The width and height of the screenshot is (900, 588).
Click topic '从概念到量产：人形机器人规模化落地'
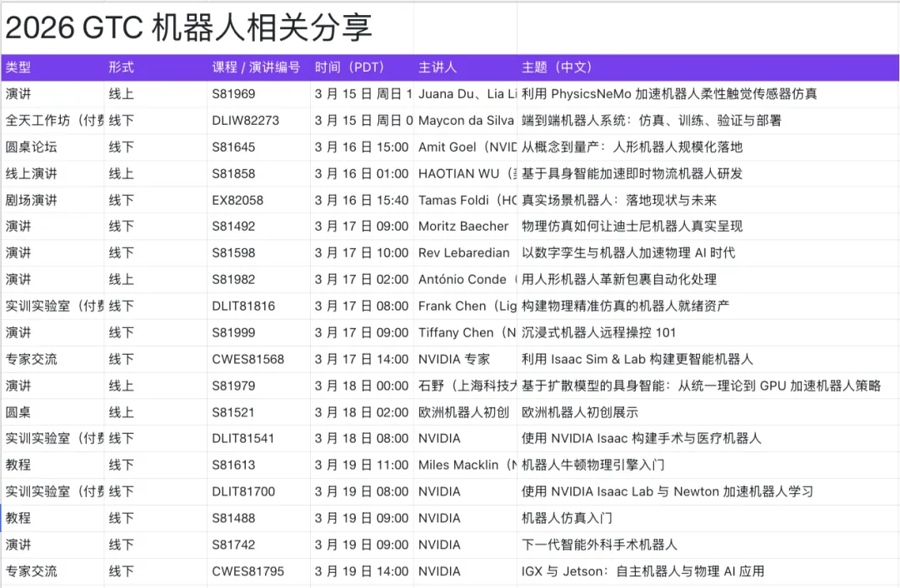tap(632, 147)
